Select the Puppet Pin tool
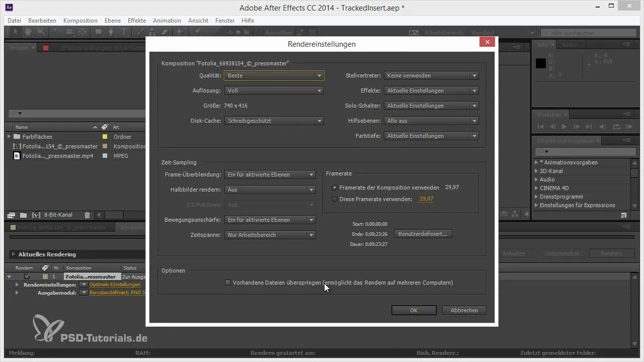Screen dimensions: 644x362 [x=197, y=32]
